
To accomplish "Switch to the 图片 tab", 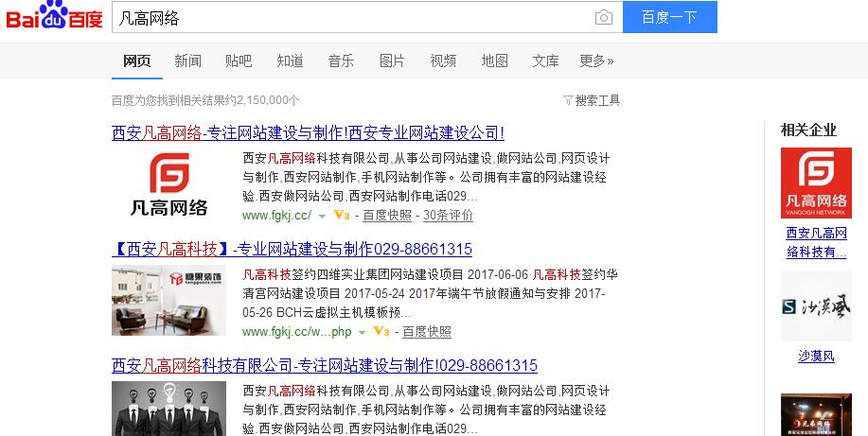I will (x=392, y=61).
